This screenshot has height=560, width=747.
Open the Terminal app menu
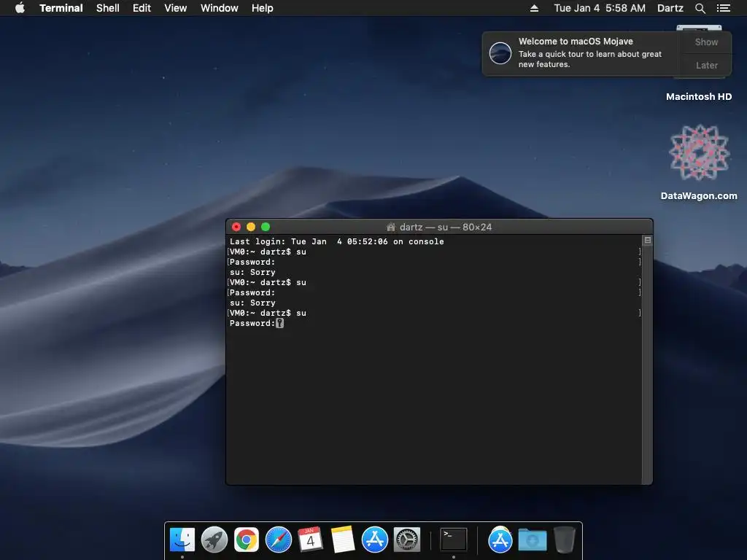pos(61,8)
